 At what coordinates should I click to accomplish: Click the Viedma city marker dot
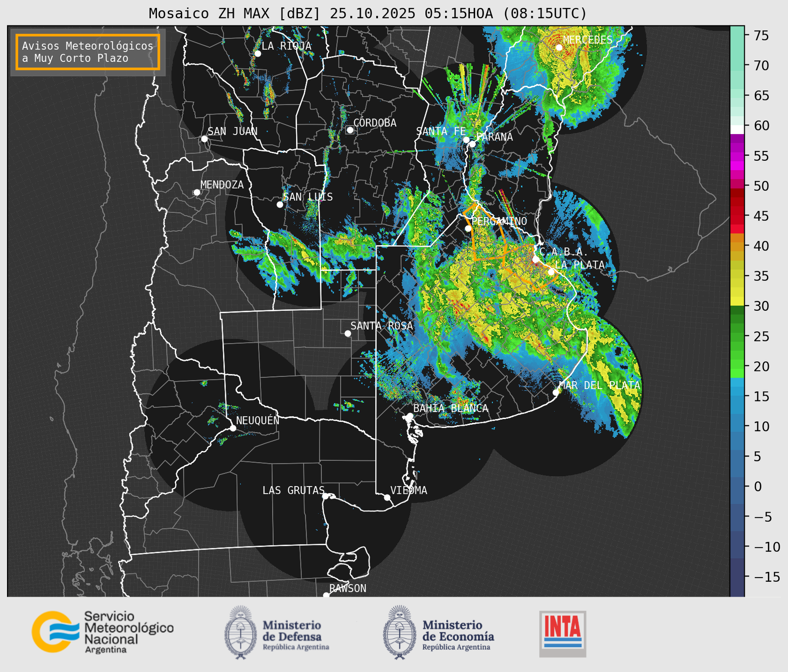[x=387, y=497]
